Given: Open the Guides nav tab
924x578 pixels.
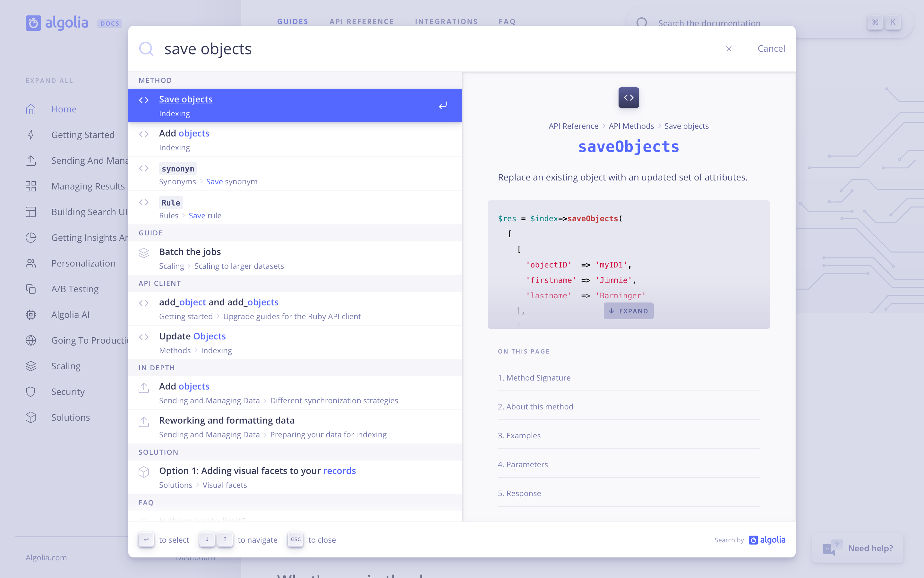Looking at the screenshot, I should pos(293,22).
